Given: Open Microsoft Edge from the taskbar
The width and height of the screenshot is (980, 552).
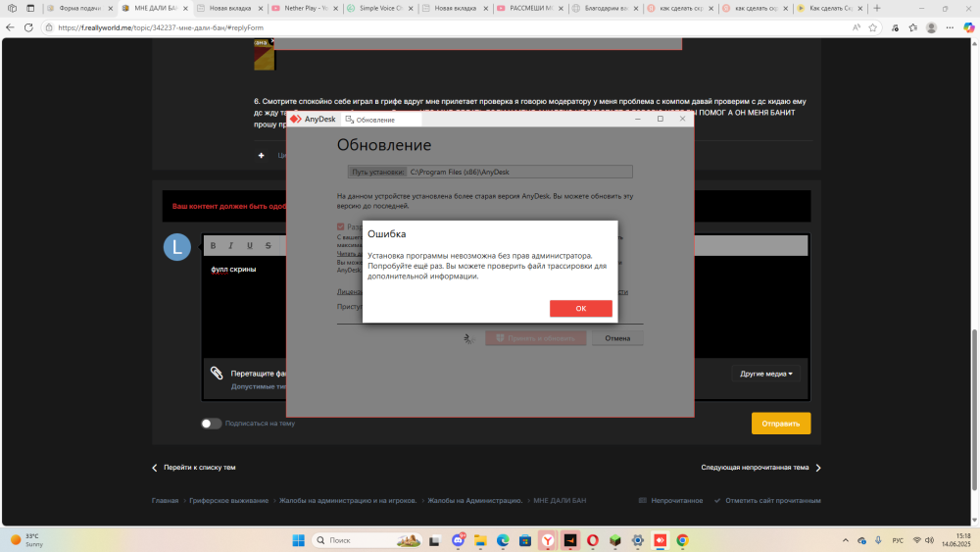Looking at the screenshot, I should coord(503,540).
